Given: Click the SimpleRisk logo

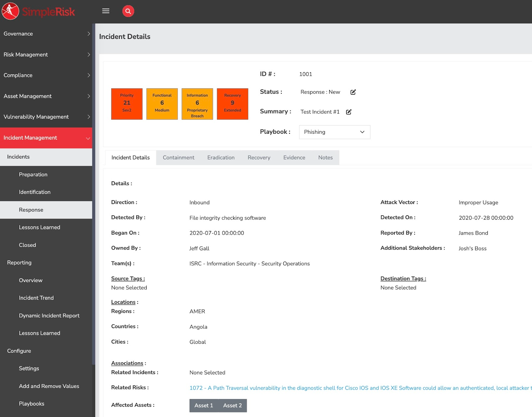Looking at the screenshot, I should coord(39,11).
